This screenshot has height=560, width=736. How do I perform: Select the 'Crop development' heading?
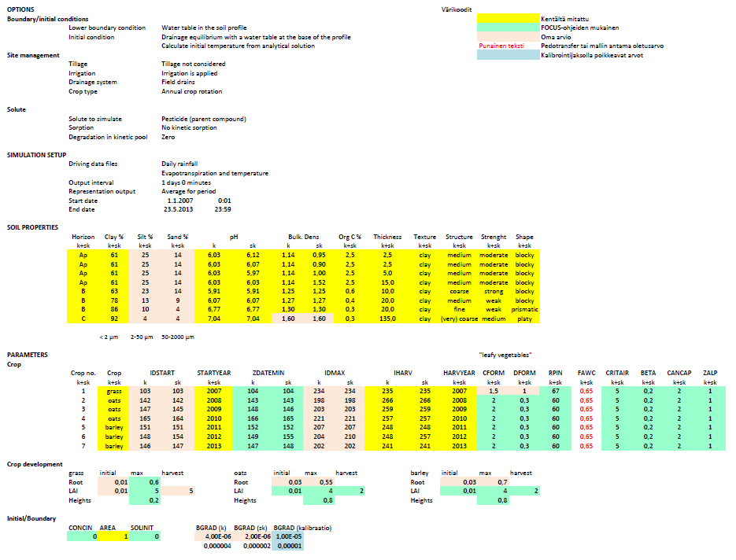35,464
